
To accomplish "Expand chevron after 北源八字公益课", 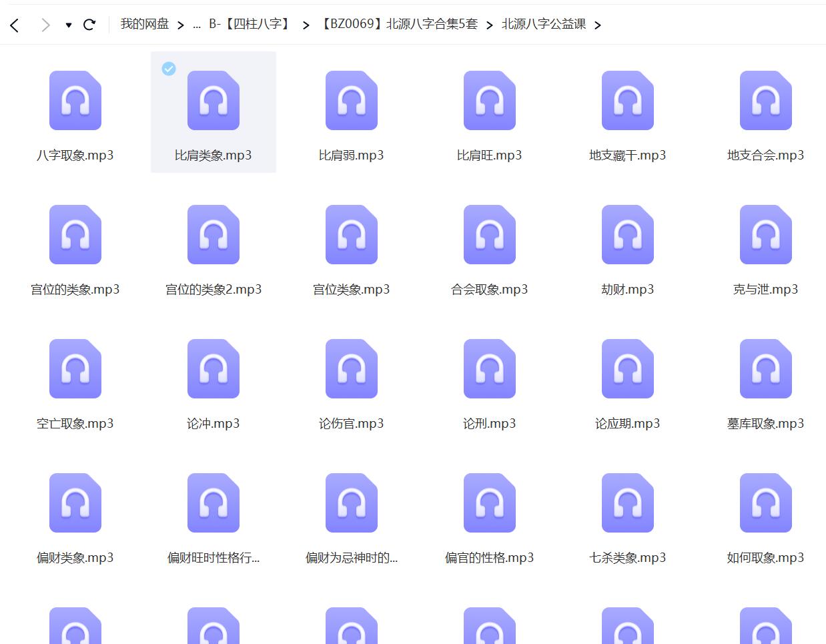I will click(x=597, y=25).
